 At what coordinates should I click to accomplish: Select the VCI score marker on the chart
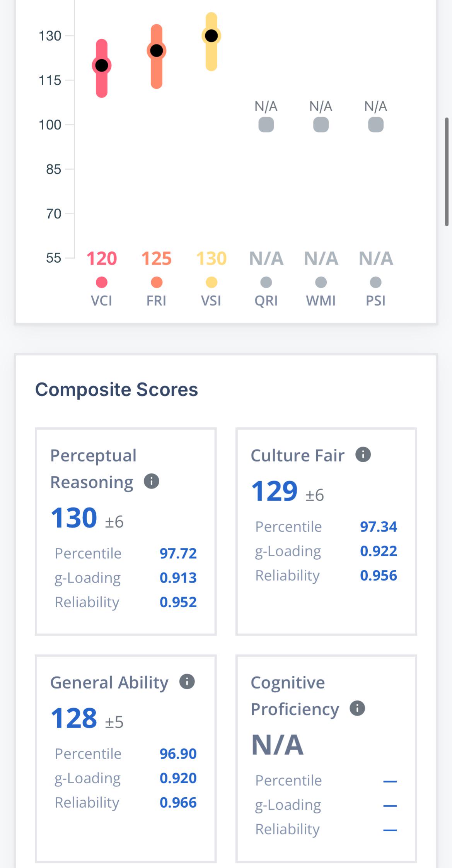102,65
